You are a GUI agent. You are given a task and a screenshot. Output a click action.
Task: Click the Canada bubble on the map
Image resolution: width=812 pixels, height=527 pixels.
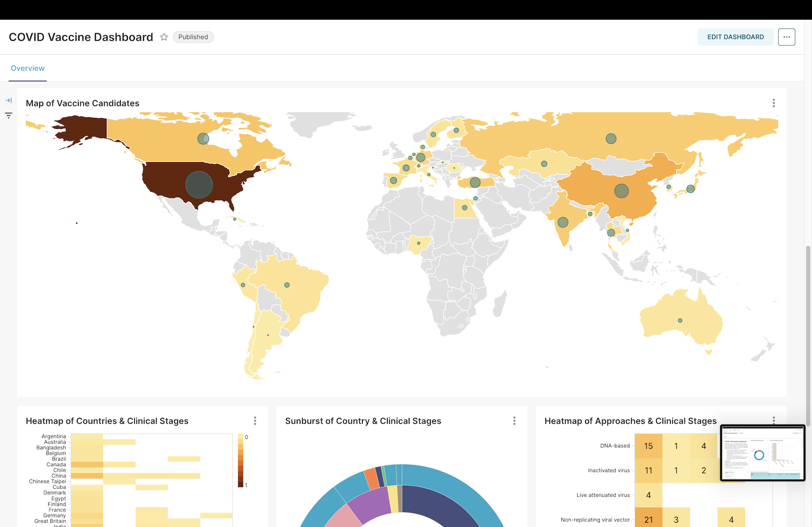tap(203, 138)
